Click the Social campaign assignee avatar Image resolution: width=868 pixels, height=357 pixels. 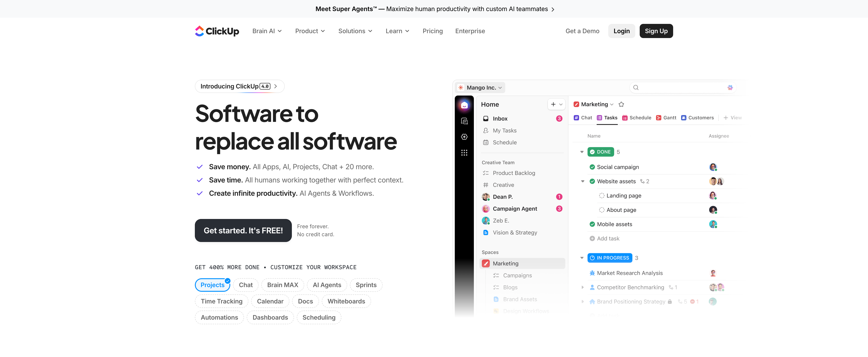click(x=713, y=167)
